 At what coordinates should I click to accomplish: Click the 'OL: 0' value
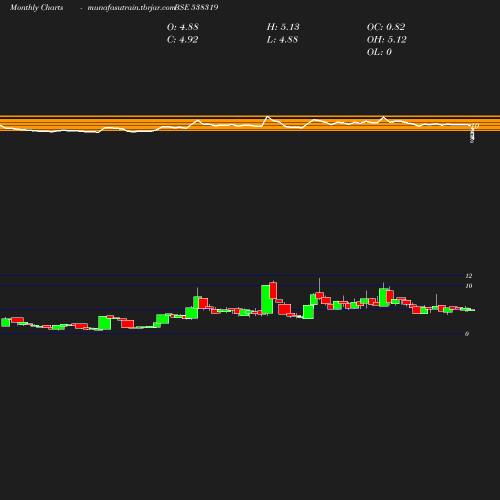(x=379, y=52)
